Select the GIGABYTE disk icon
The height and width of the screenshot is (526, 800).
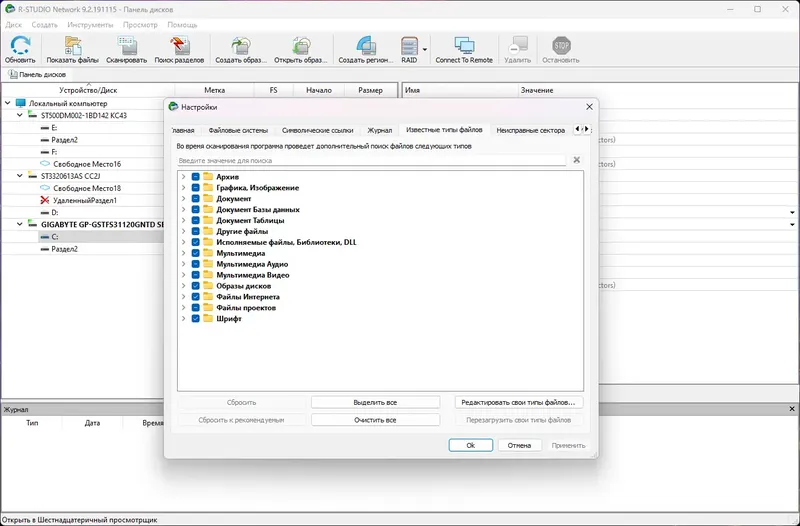coord(33,224)
